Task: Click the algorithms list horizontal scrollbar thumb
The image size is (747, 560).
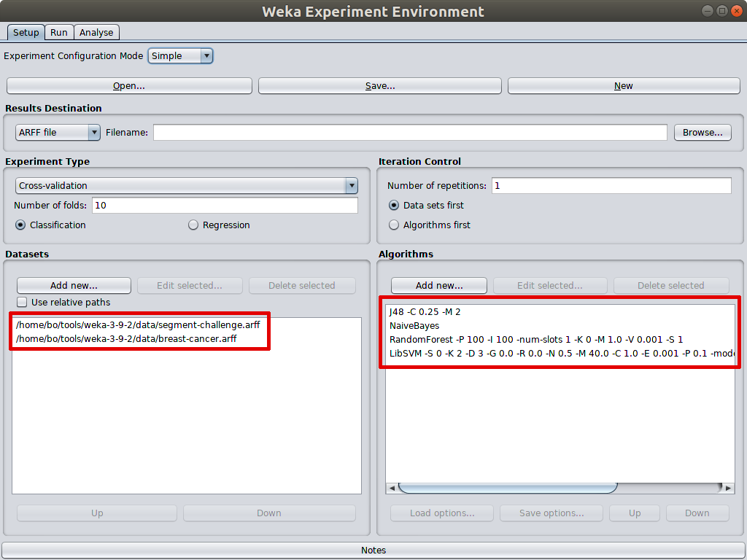Action: pyautogui.click(x=508, y=488)
